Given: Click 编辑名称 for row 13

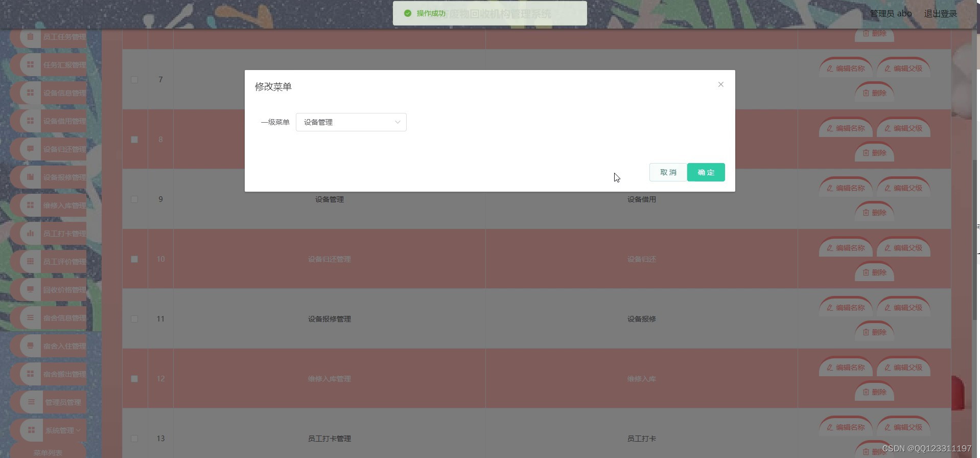Looking at the screenshot, I should (x=846, y=427).
